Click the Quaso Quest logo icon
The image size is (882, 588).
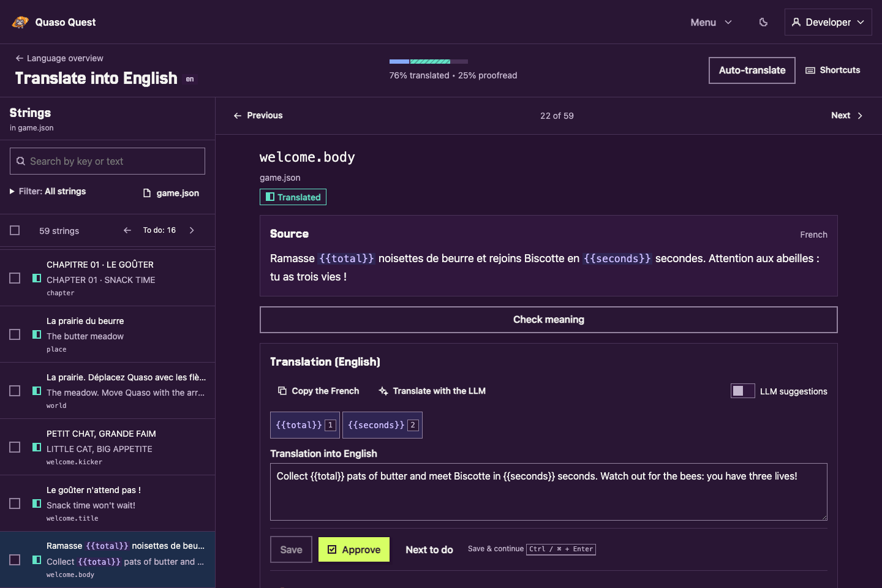click(x=20, y=22)
